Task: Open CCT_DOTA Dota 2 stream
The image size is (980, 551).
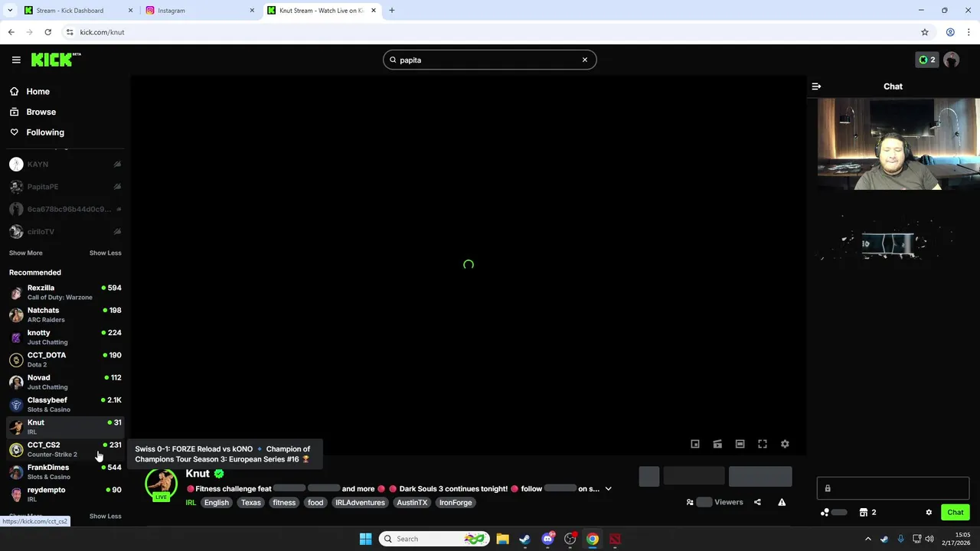Action: (65, 360)
